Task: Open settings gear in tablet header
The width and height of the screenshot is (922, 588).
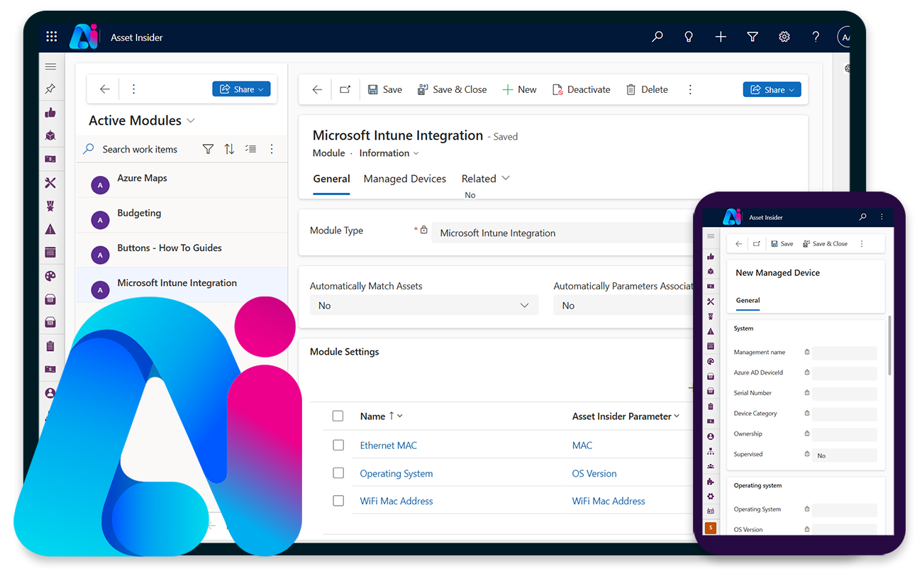Action: point(784,37)
